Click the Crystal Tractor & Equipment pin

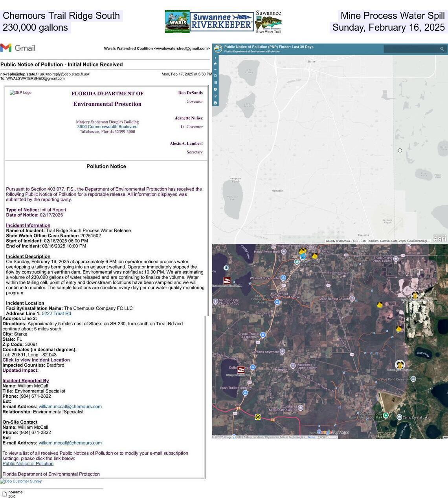tap(263, 335)
